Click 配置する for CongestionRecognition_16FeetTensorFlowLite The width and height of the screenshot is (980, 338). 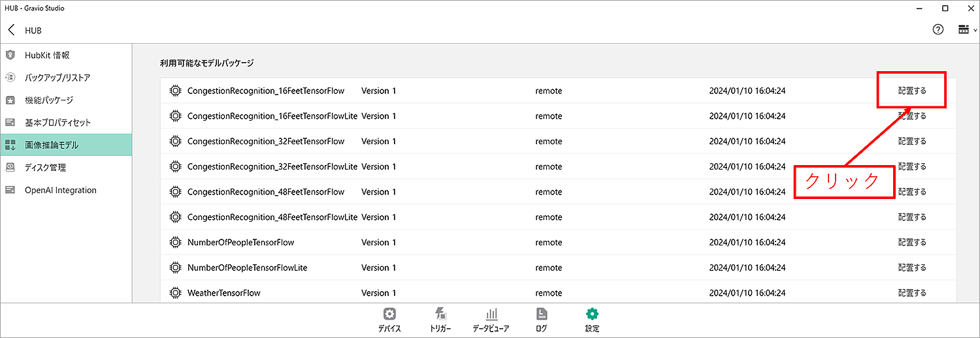[912, 116]
